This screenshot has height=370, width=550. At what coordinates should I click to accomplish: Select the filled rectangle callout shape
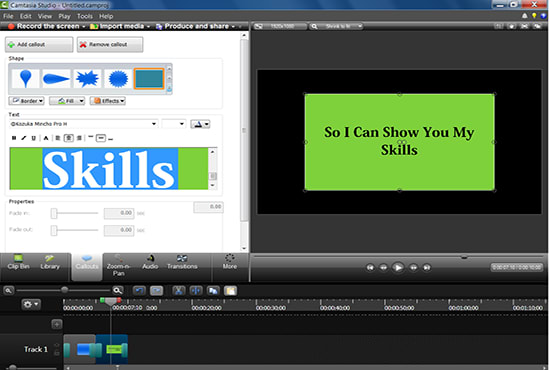pyautogui.click(x=149, y=78)
